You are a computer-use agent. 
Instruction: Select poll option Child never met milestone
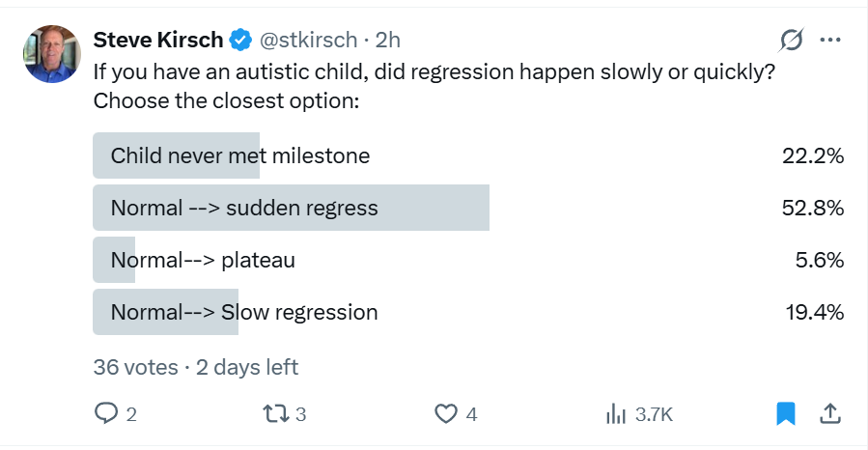(468, 155)
